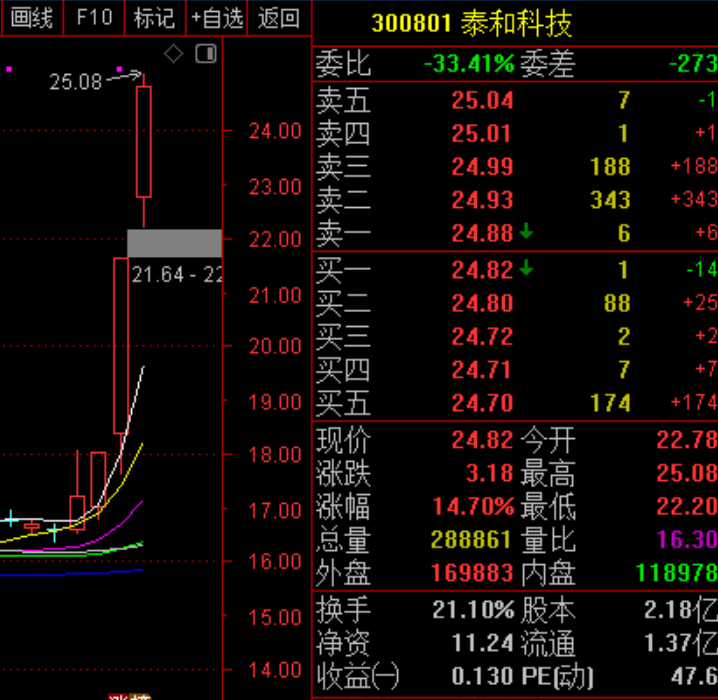Viewport: 718px width, 700px height.
Task: Click 涨跌 value 3.18
Action: (490, 473)
